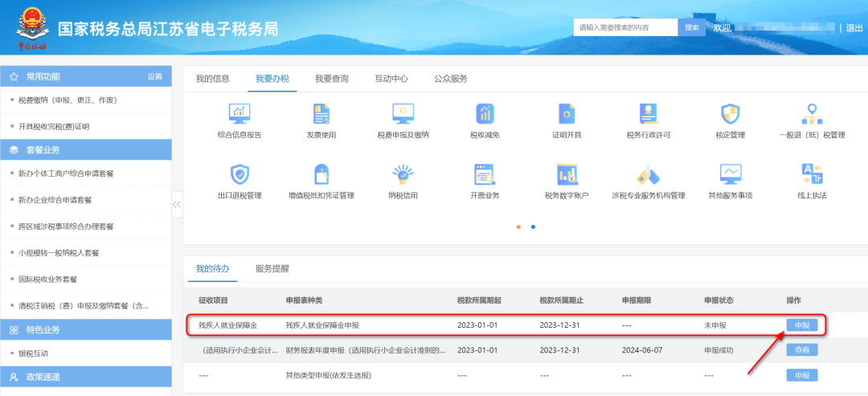Viewport: 868px width, 396px height.
Task: Open 税务行政许可 icon
Action: coord(649,113)
